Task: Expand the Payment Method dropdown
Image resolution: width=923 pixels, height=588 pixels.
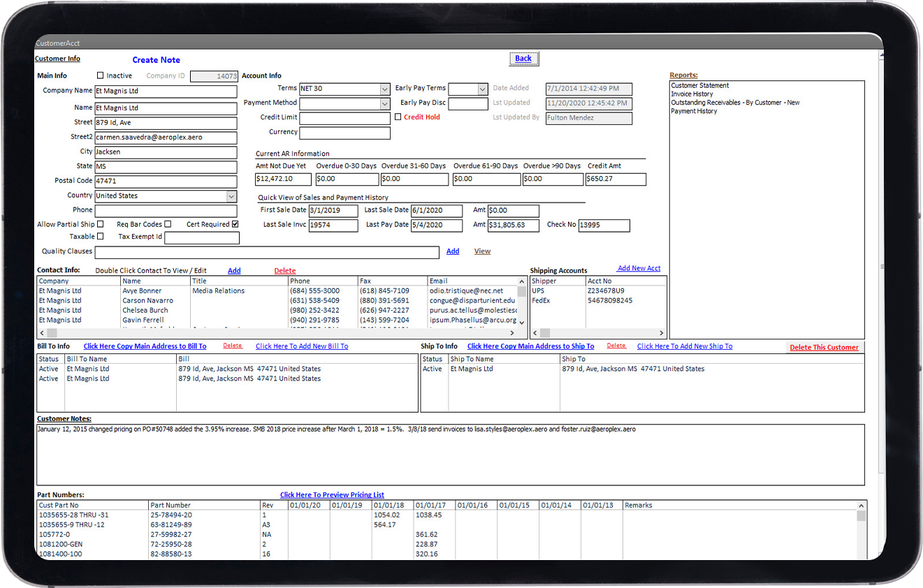Action: coord(385,103)
